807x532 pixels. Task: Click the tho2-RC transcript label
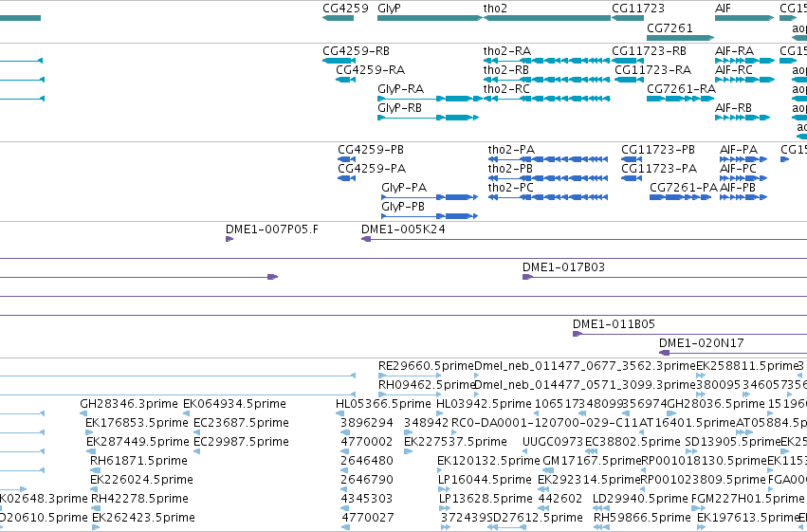coord(506,89)
